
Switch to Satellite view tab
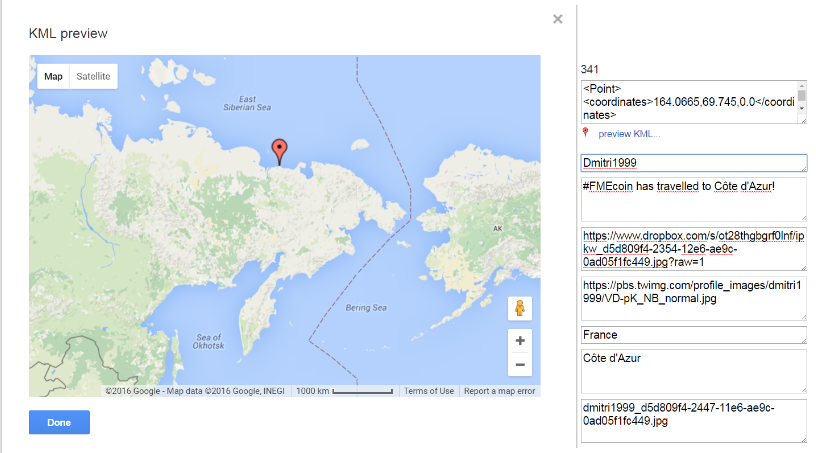pos(93,76)
